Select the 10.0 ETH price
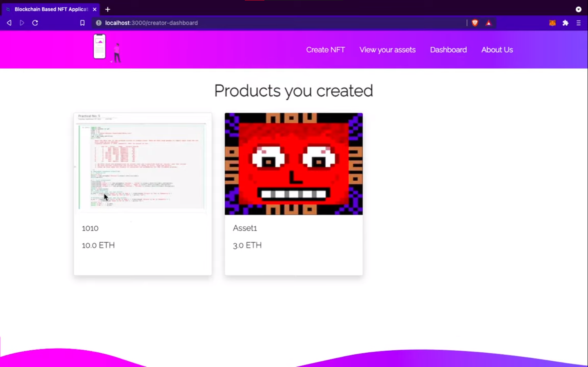 98,245
